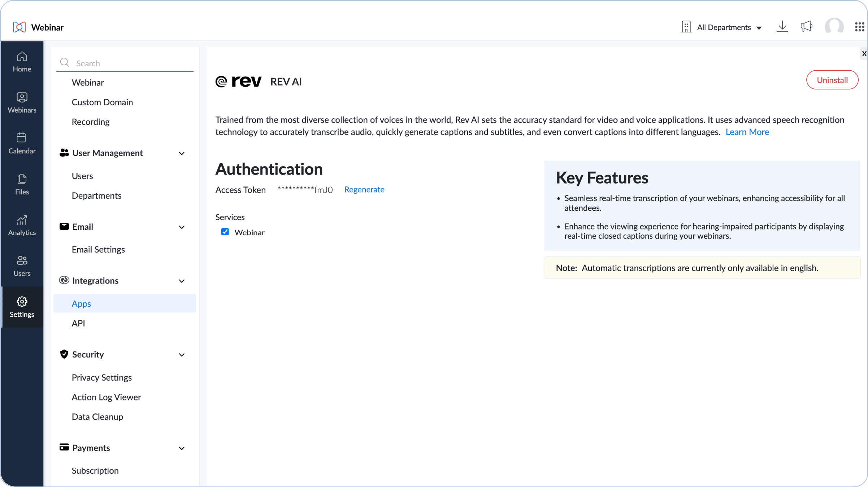The image size is (868, 487).
Task: Open Privacy Settings under Security
Action: point(102,377)
